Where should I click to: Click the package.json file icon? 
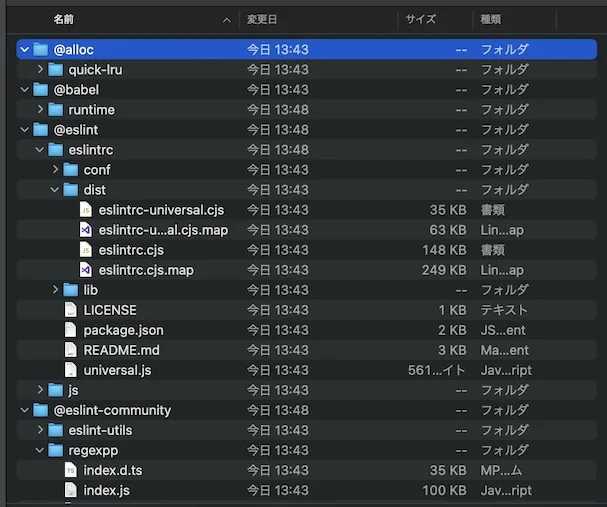(x=71, y=330)
